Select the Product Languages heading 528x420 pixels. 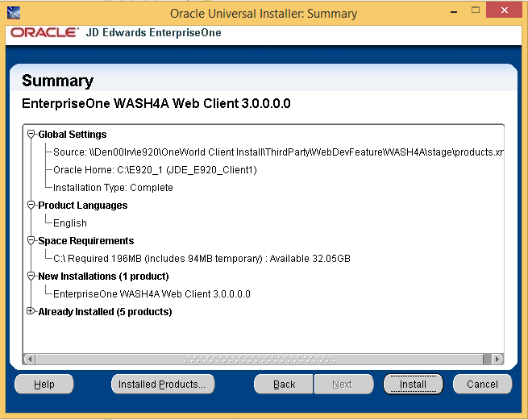(83, 205)
